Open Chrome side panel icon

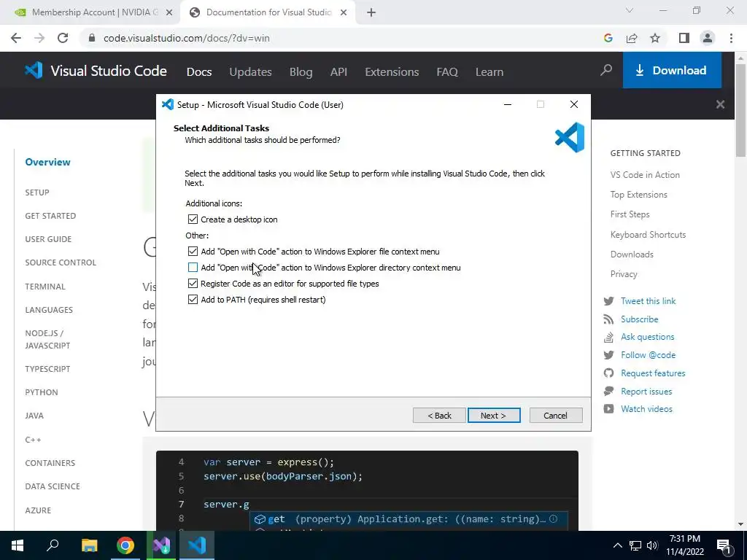tap(684, 38)
